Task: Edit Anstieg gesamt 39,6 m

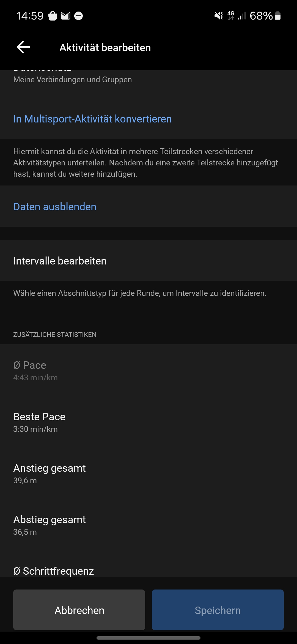Action: 148,473
